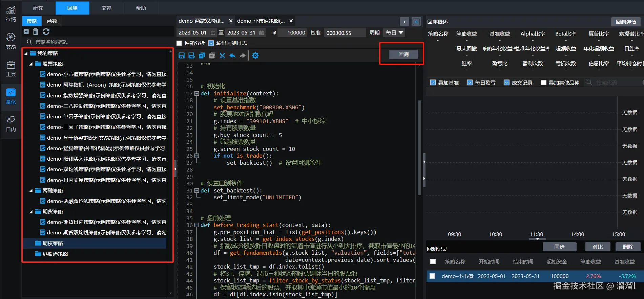
Task: Enable the 性能分析 checkbox
Action: 180,43
